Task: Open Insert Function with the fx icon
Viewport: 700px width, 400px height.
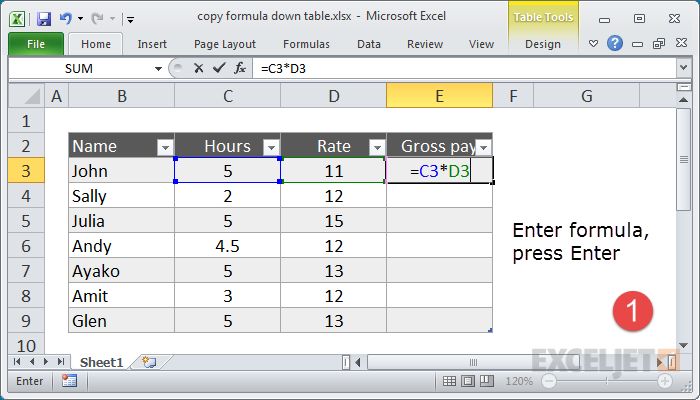Action: tap(240, 68)
